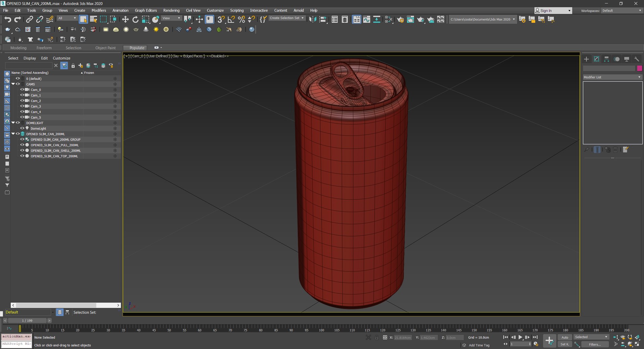This screenshot has width=644, height=349.
Task: Open the Customize menu in Scene Explorer
Action: pos(61,58)
